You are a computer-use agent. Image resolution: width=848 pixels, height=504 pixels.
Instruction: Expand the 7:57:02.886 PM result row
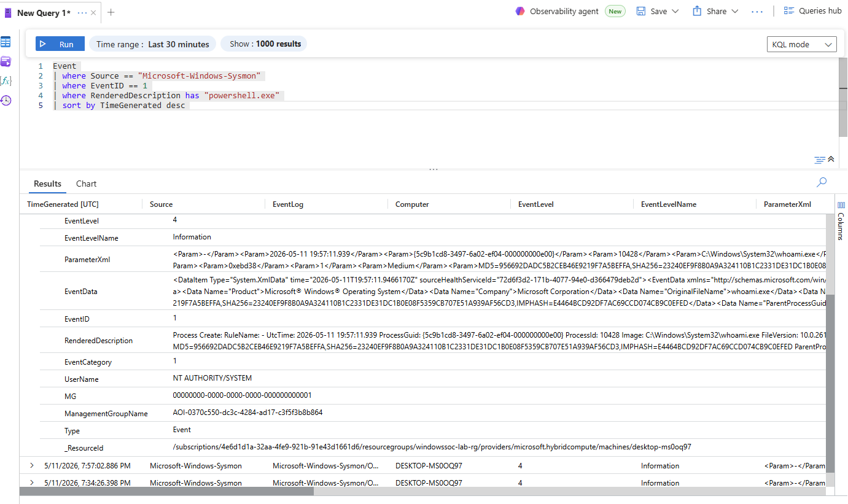coord(31,466)
